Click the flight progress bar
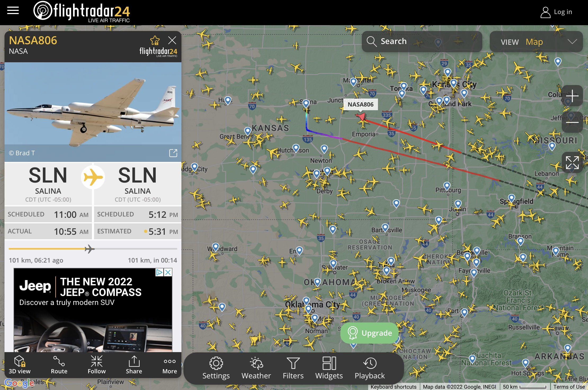588x390 pixels. pyautogui.click(x=93, y=249)
